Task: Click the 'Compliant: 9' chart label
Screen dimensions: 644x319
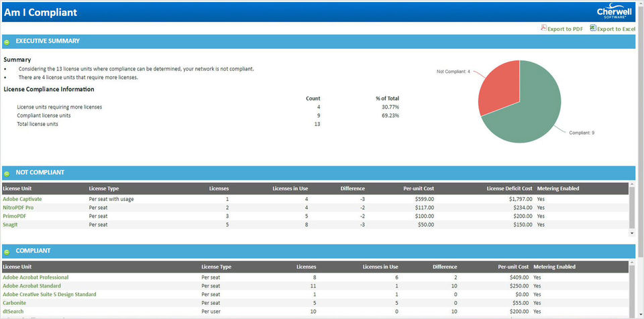Action: pos(582,133)
